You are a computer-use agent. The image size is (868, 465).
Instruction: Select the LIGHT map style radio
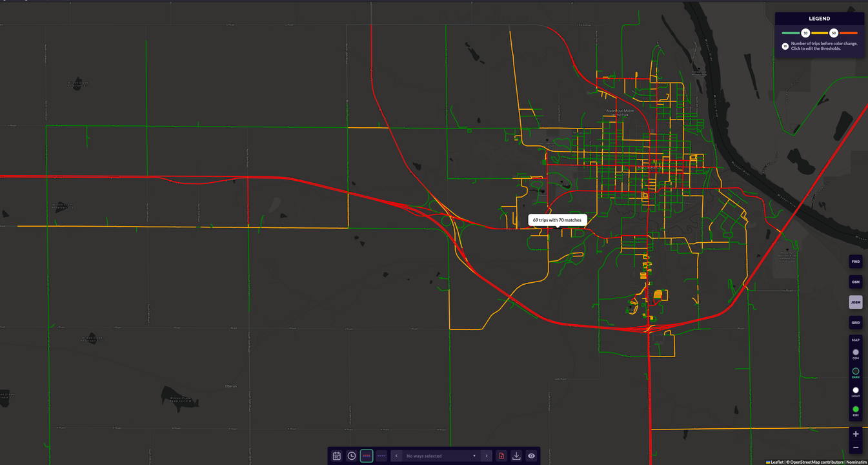pos(856,390)
